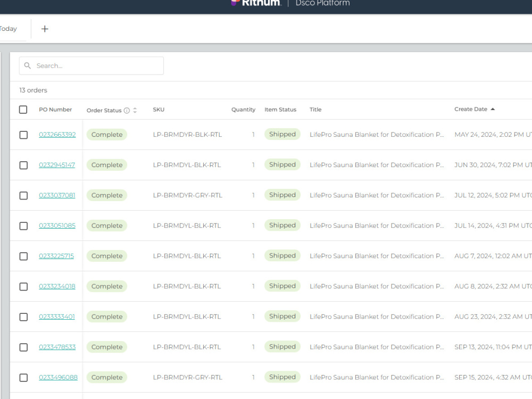532x399 pixels.
Task: Click into the Search orders field
Action: [x=92, y=65]
